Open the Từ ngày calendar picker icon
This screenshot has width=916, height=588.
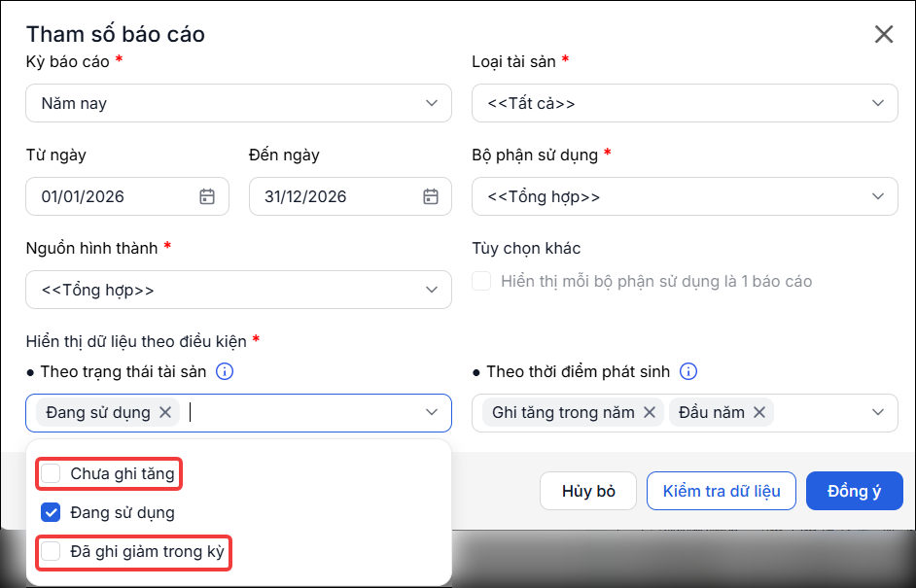207,196
